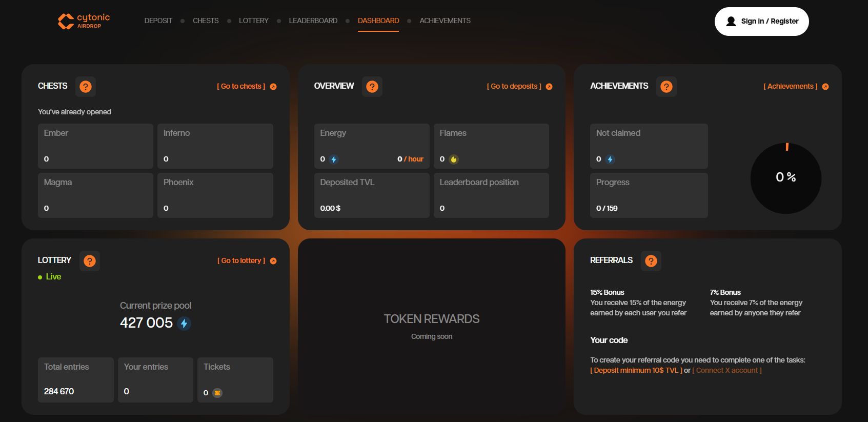This screenshot has height=422, width=868.
Task: Go to the Lottery navigation tab
Action: click(x=253, y=21)
